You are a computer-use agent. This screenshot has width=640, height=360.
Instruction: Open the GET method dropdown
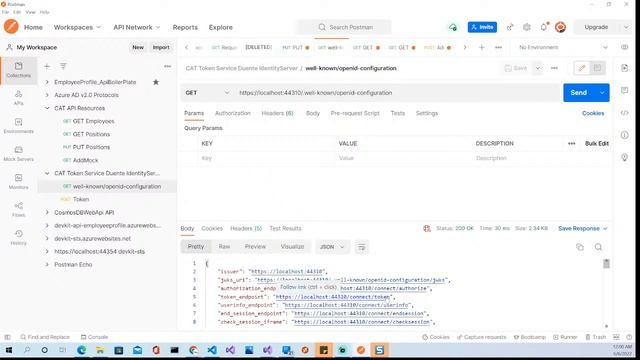click(207, 93)
